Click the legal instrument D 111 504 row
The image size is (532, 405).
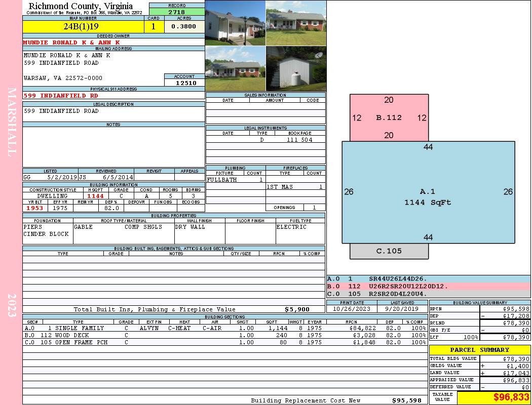265,139
